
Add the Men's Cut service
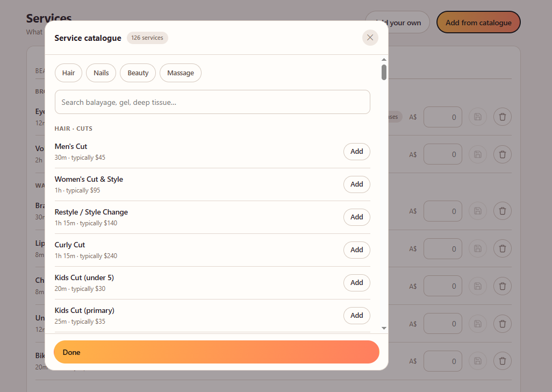pos(356,152)
